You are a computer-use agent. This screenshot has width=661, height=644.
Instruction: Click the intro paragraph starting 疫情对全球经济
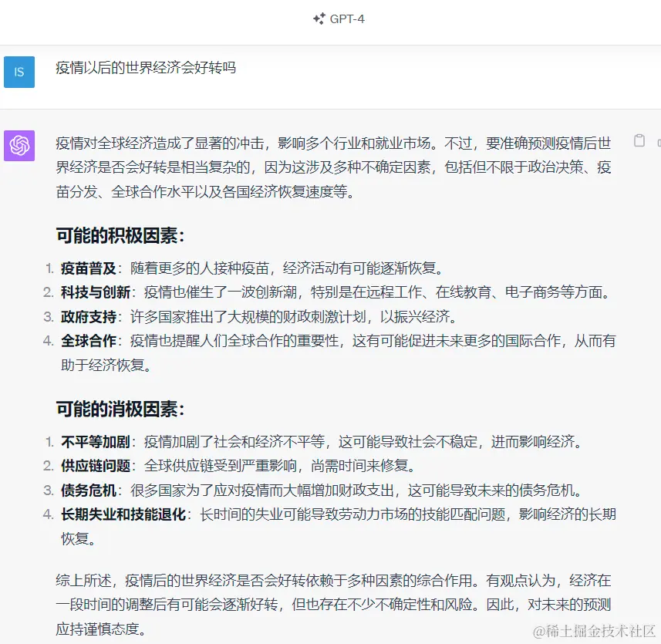click(333, 167)
